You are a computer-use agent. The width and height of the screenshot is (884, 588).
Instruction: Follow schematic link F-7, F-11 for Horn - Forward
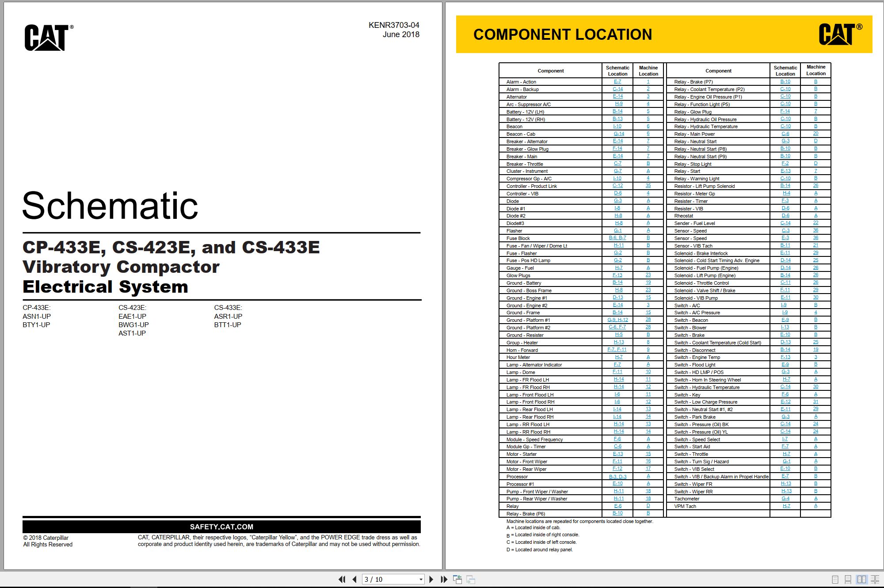[617, 350]
